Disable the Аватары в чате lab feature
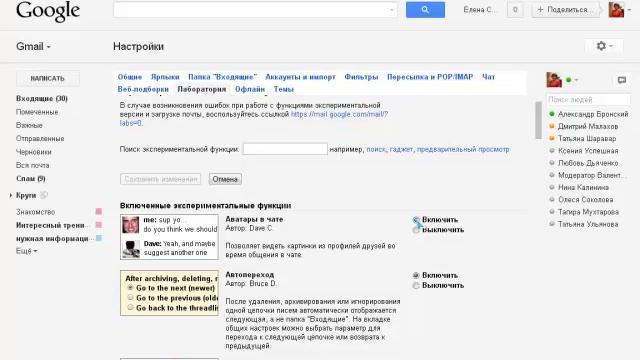The width and height of the screenshot is (640, 360). [x=416, y=230]
